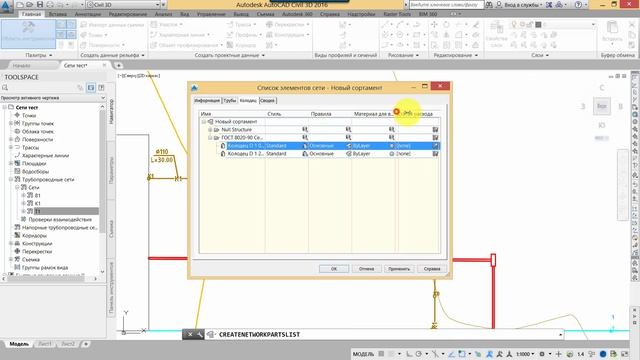Switch to the Трубы tab
This screenshot has width=640, height=360.
click(x=230, y=100)
